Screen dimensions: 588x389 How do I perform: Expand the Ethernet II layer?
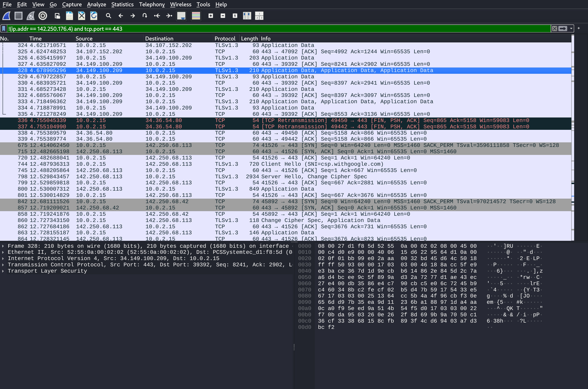click(x=3, y=252)
